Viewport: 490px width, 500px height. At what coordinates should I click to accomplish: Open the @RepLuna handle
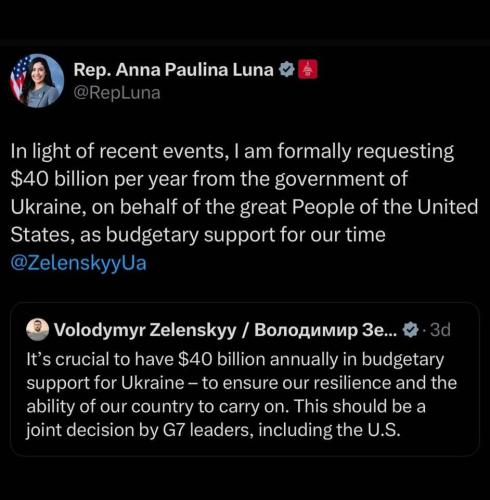(117, 93)
